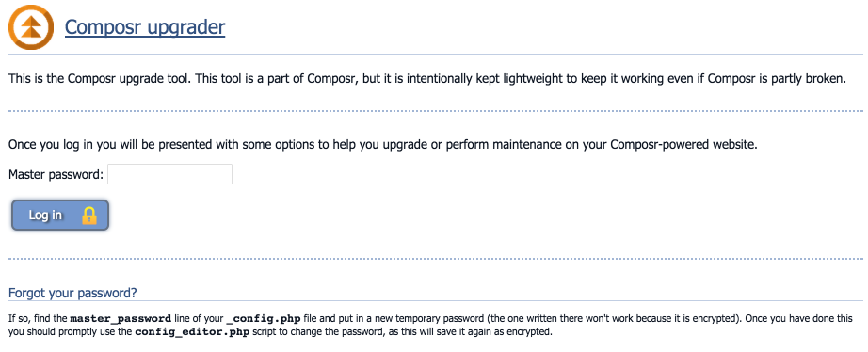Click the Composr upgrade tool intro paragraph

click(427, 79)
